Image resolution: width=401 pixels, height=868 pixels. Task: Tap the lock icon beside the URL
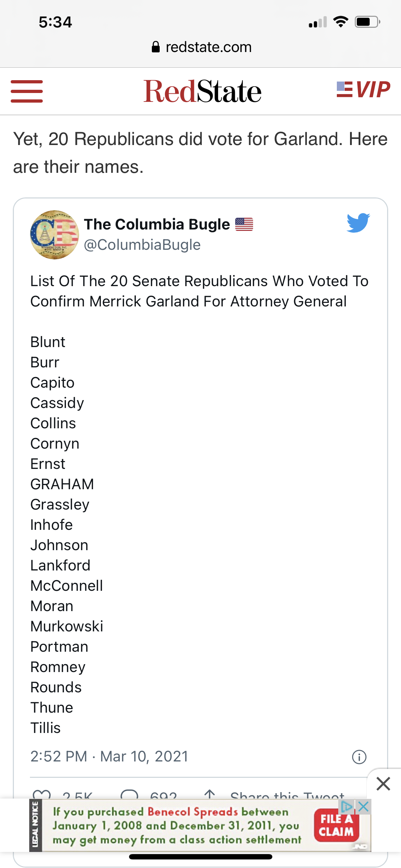[x=155, y=47]
